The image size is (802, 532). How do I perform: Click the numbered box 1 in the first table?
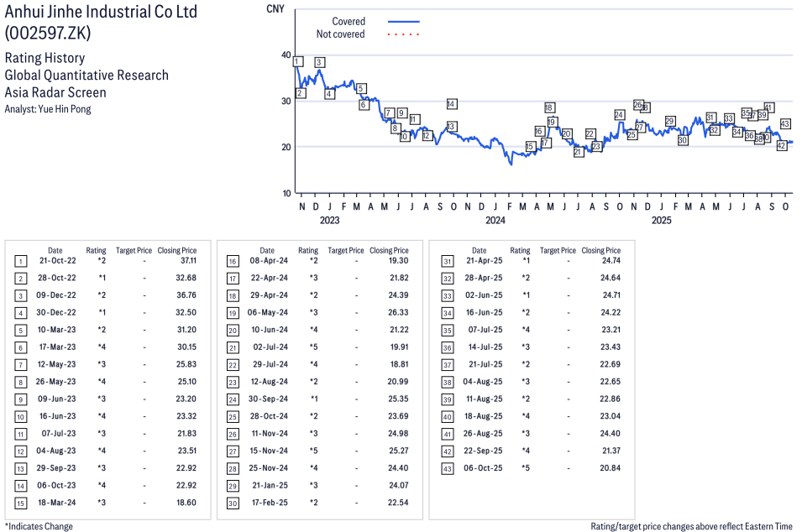point(20,262)
